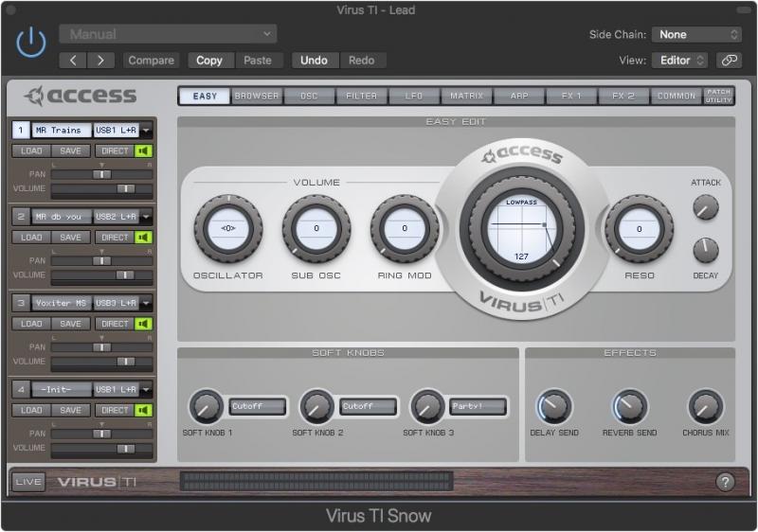Viewport: 758px width, 532px height.
Task: Open output dropdown arrow for part 1 USB1 L+R
Action: click(x=146, y=131)
